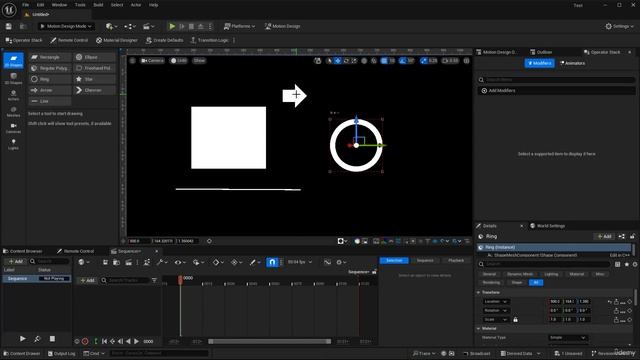Switch to Outliner tab

[541, 52]
